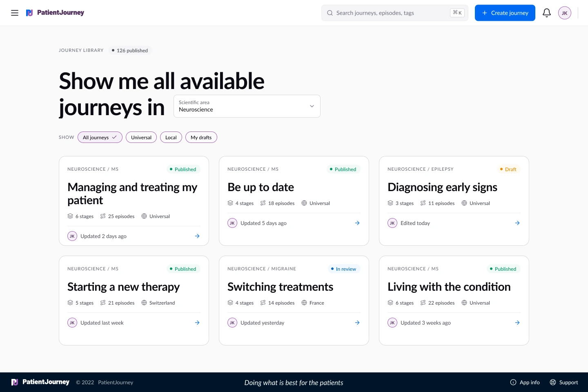Click the stages icon on Diagnosing early signs card
This screenshot has width=588, height=392.
click(390, 203)
